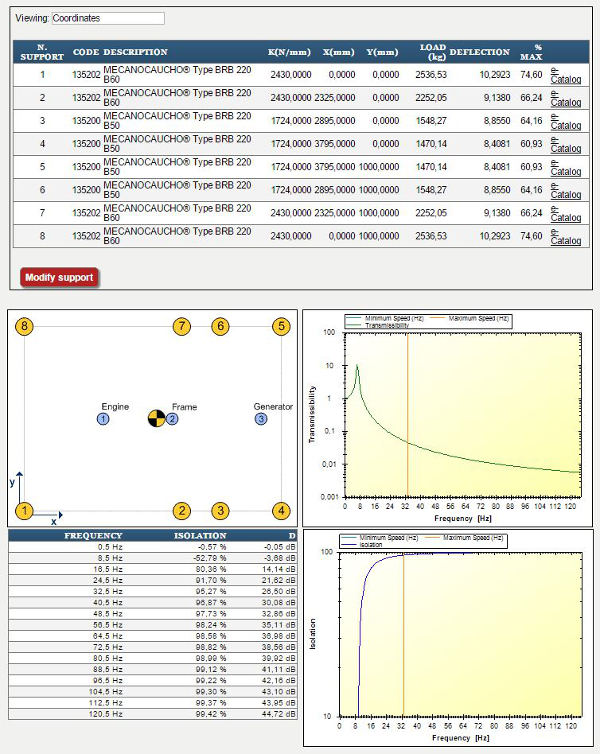Viewport: 600px width, 754px height.
Task: Click support marker 6 in the layout diagram
Action: point(220,327)
